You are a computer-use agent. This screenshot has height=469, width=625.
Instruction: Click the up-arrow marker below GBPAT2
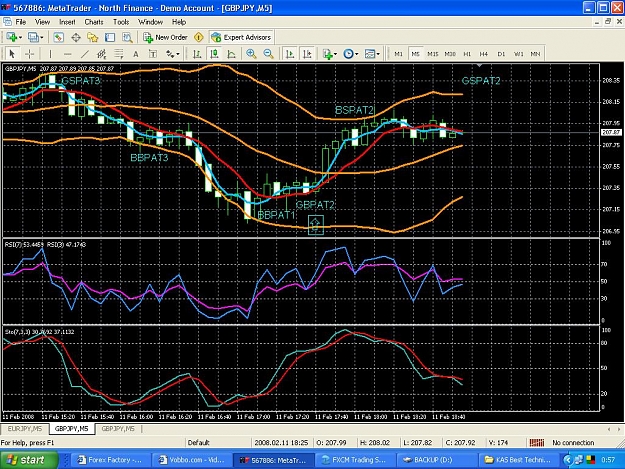316,224
